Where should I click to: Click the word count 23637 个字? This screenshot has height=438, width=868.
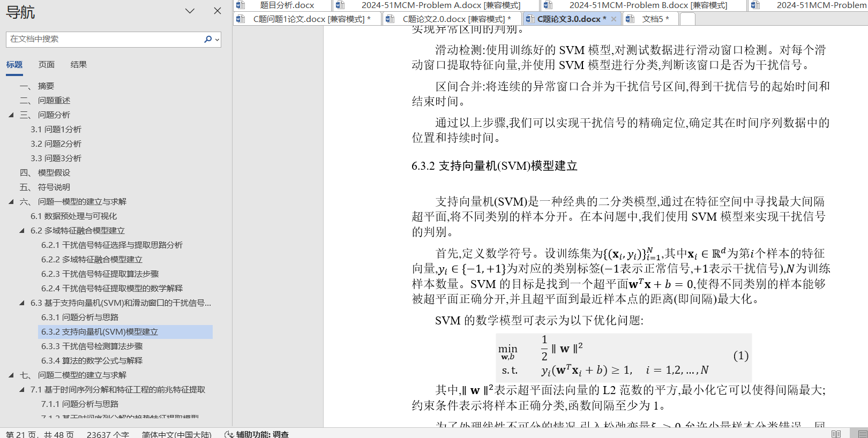[108, 434]
